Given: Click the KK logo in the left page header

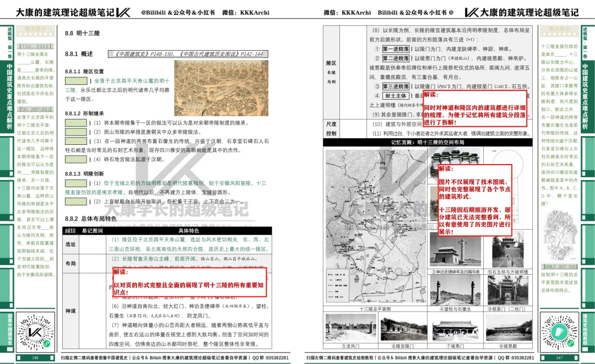Looking at the screenshot, I should click(123, 13).
